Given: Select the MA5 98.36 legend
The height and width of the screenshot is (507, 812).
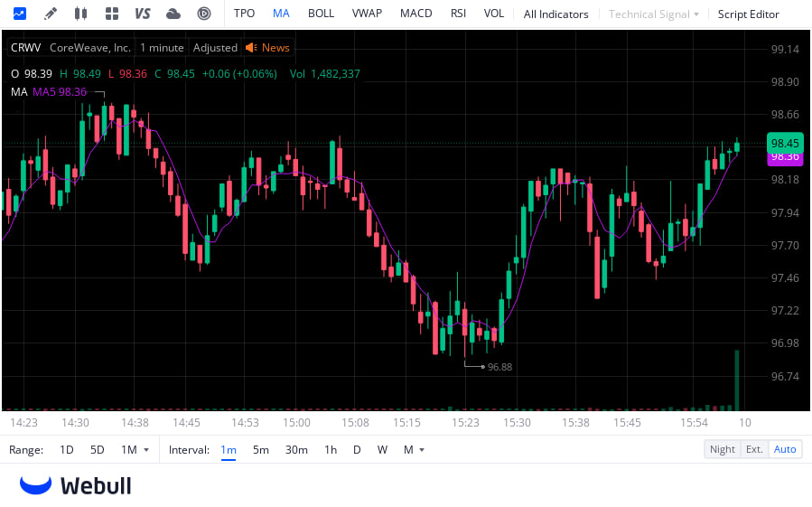Looking at the screenshot, I should point(60,92).
